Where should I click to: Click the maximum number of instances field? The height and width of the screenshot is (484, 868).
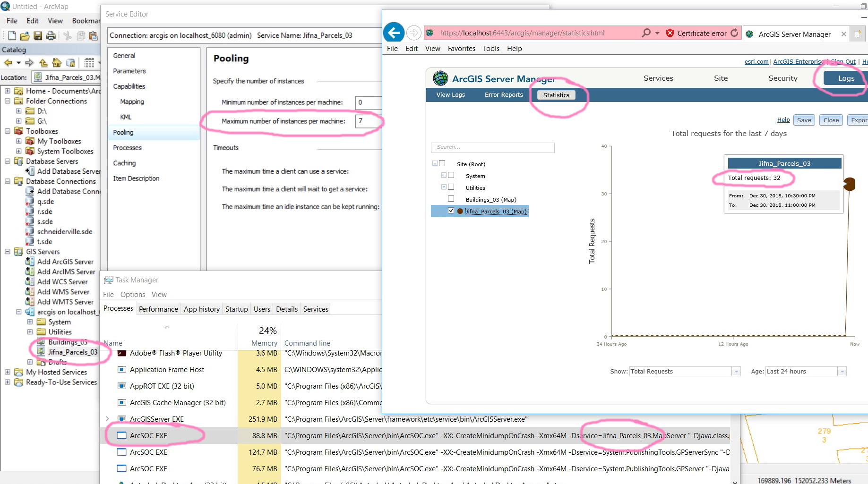pos(368,121)
